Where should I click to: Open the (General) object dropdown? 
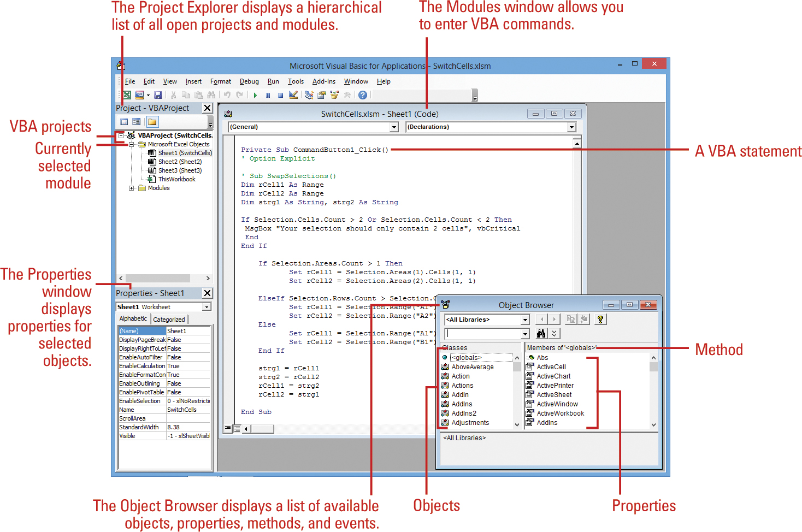point(394,127)
